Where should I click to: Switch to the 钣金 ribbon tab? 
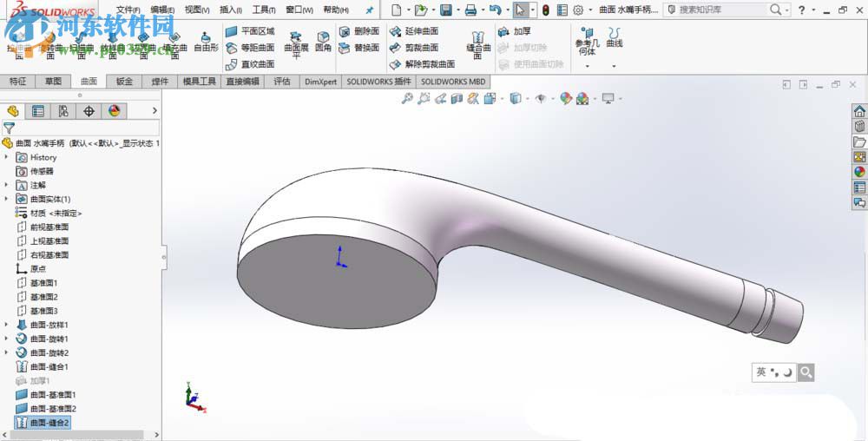tap(124, 82)
